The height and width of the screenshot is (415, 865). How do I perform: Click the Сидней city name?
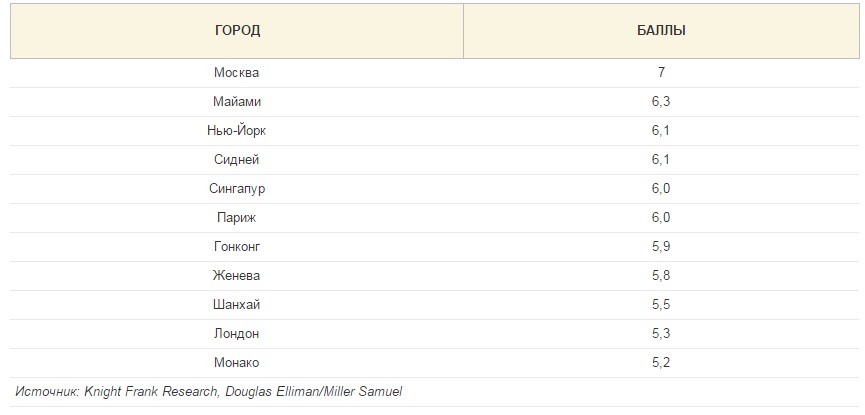pyautogui.click(x=237, y=160)
